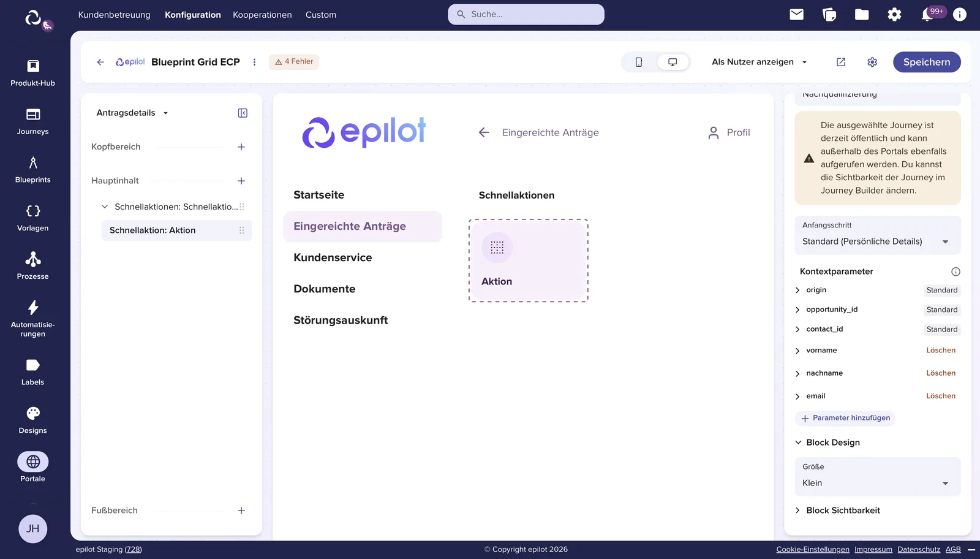The height and width of the screenshot is (559, 980).
Task: Open Prozesse in the sidebar
Action: pyautogui.click(x=33, y=267)
